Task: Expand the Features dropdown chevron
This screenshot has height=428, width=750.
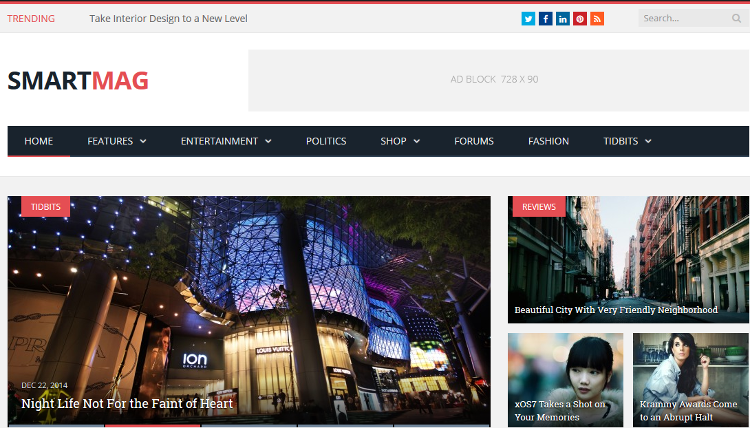Action: [x=143, y=141]
